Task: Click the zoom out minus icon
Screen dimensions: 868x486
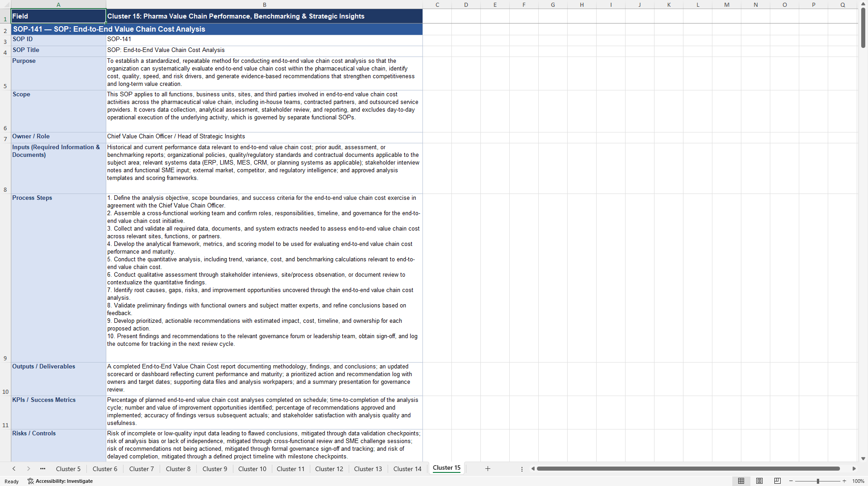Action: tap(791, 481)
